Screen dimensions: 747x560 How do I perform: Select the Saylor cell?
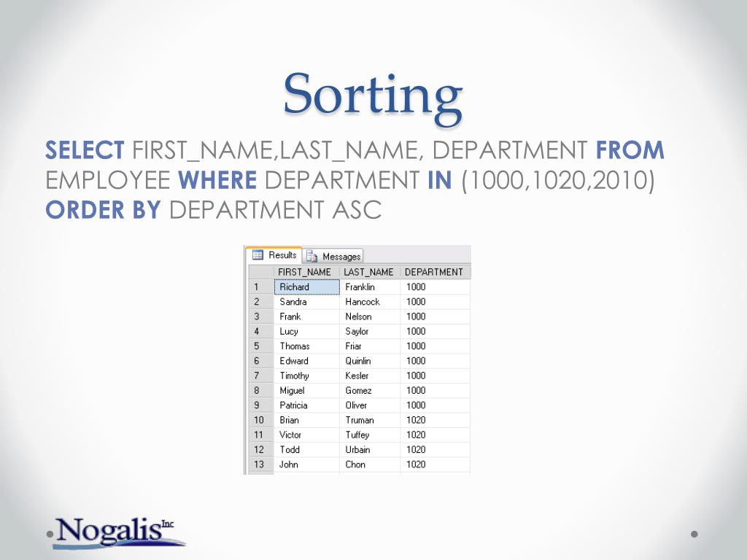[x=370, y=332]
